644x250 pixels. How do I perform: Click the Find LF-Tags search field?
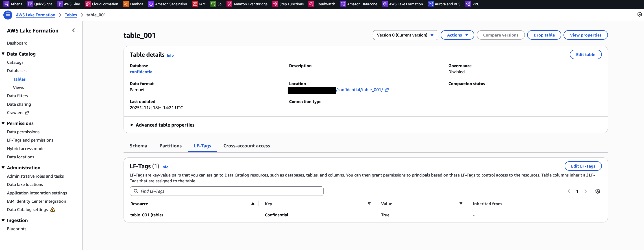coord(226,191)
